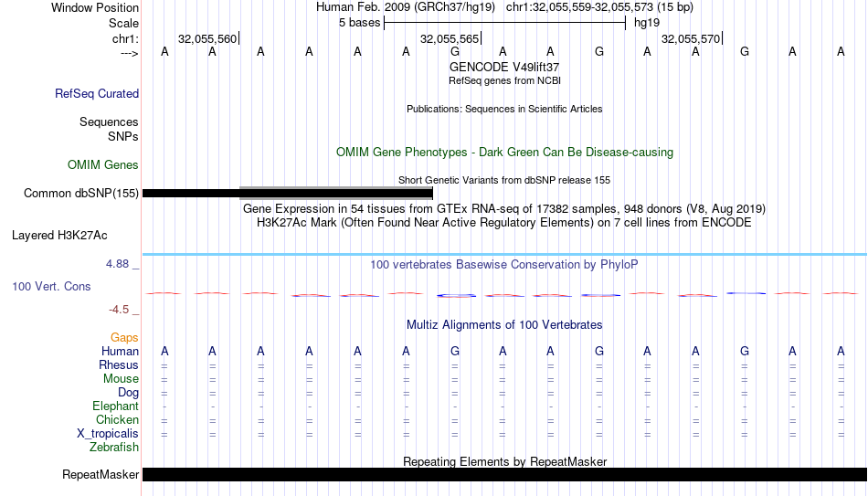Click the Window Position label

(95, 7)
